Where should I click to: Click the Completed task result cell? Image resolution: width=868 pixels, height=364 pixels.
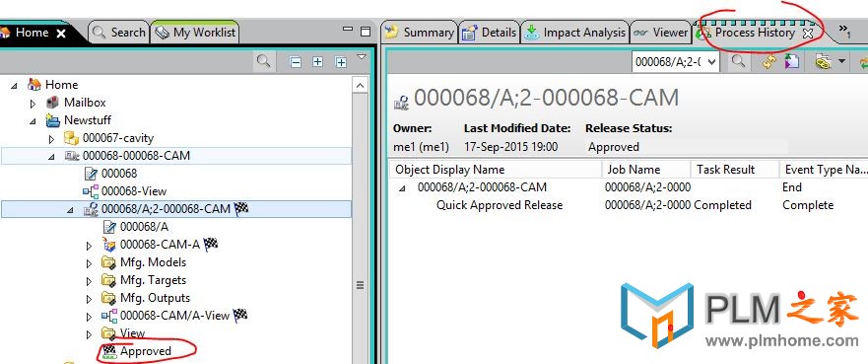(722, 205)
